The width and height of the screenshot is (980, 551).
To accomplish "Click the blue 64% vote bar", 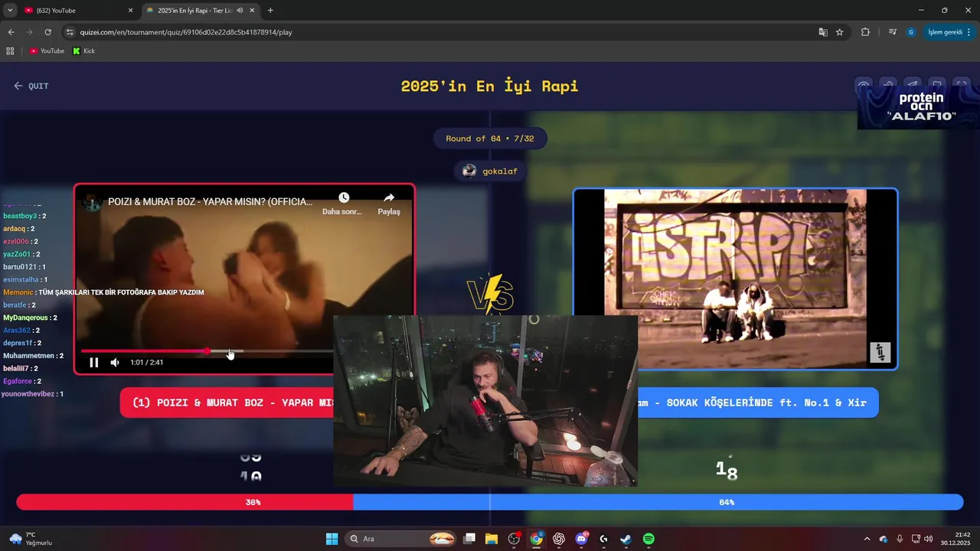I will click(x=658, y=502).
